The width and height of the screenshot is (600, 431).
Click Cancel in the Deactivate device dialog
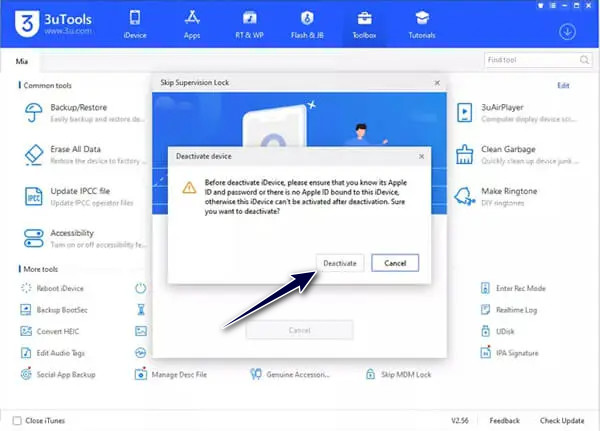point(395,263)
